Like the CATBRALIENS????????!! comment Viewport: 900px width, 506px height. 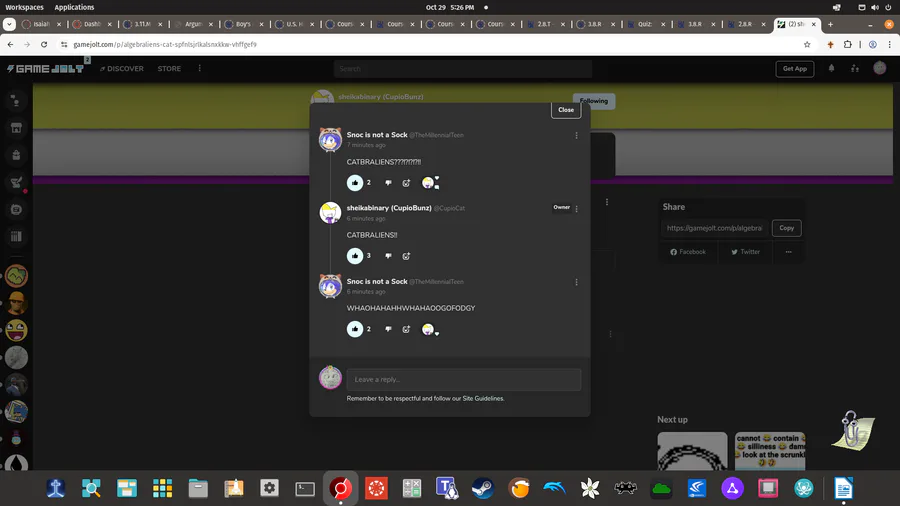[x=355, y=182]
